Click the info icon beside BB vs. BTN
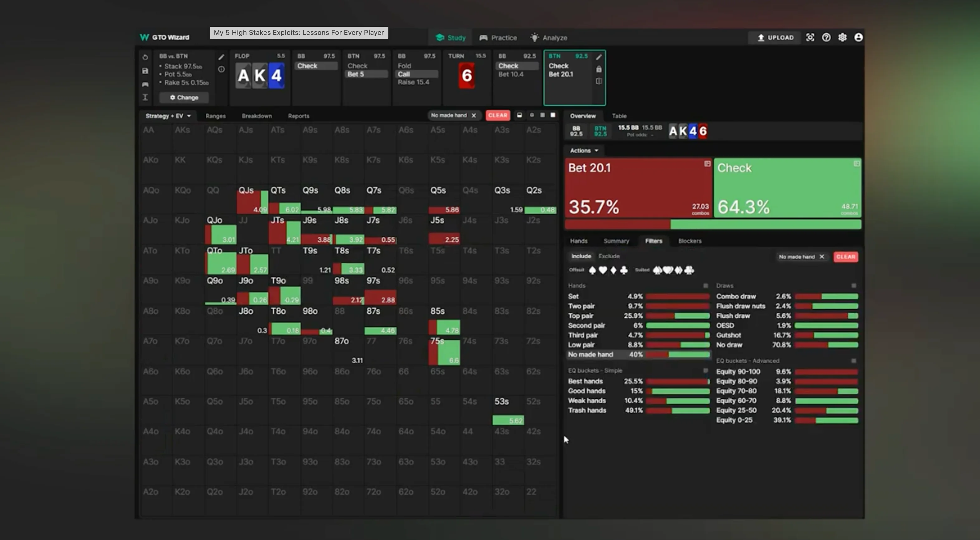This screenshot has width=980, height=540. coord(221,69)
